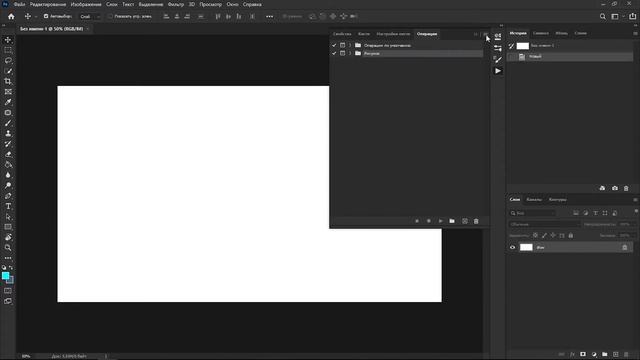640x360 pixels.
Task: Toggle checkmark for Операции по умолчанию set
Action: coord(334,45)
